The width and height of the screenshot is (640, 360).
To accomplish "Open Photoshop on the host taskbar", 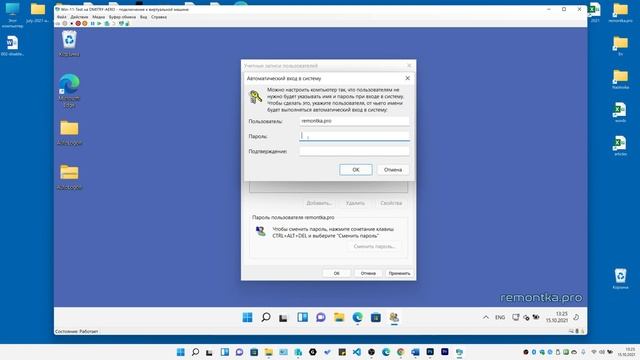I will pyautogui.click(x=430, y=352).
